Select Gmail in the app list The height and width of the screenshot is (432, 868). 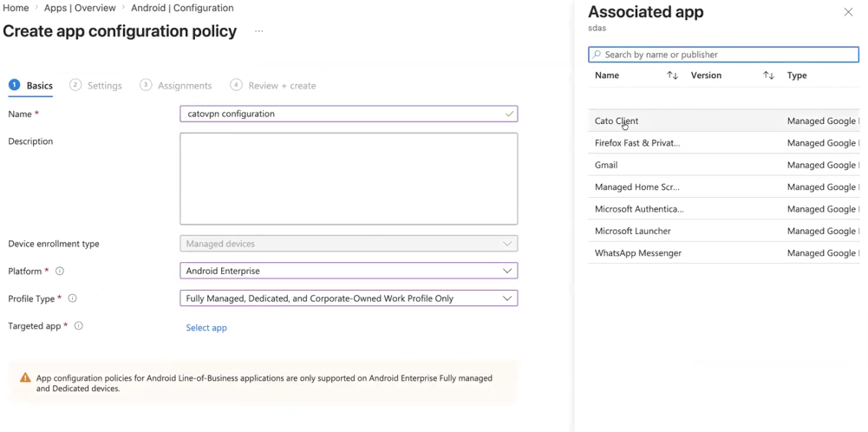coord(723,165)
